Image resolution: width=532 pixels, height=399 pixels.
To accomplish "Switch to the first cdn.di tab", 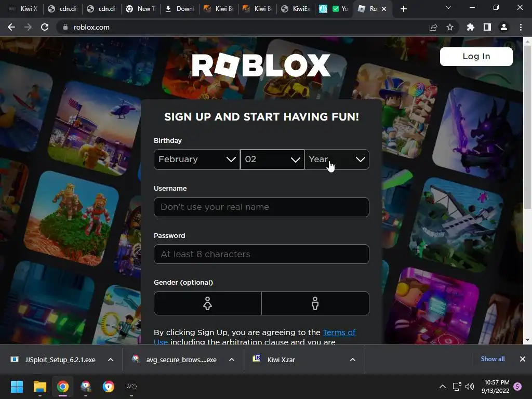I will (63, 9).
